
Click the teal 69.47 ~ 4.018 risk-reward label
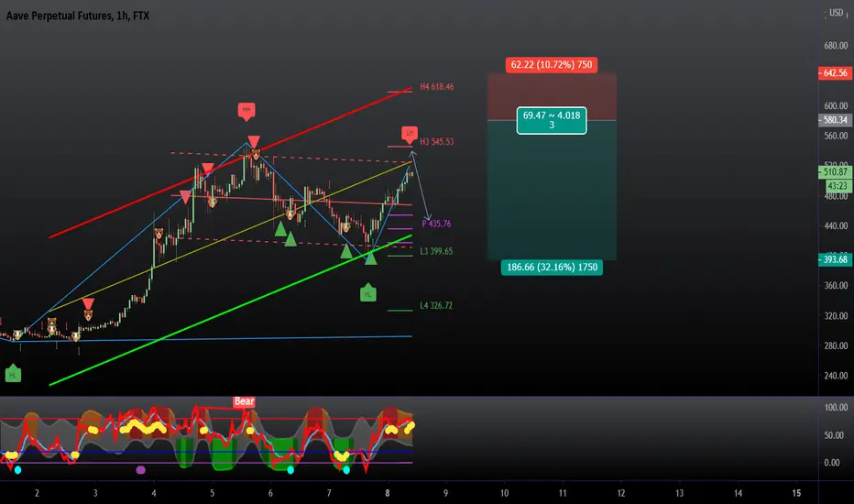[552, 120]
